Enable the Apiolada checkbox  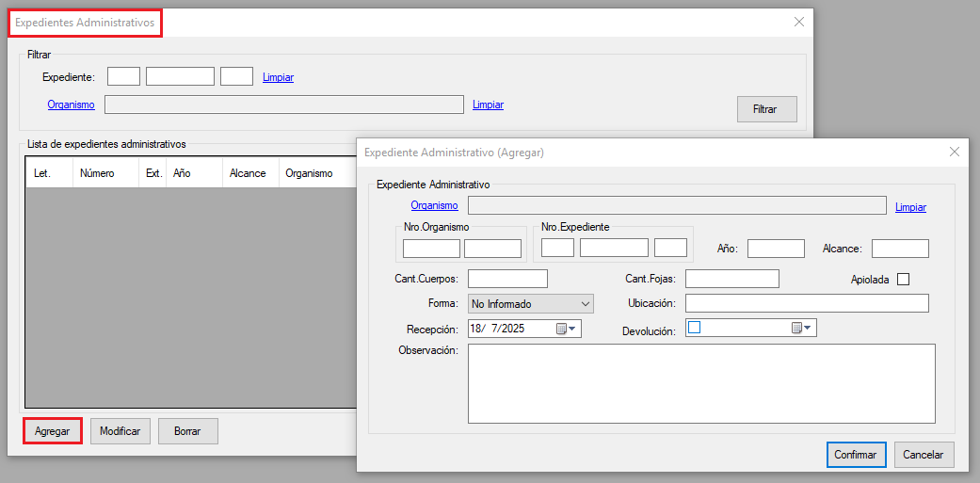pos(903,279)
